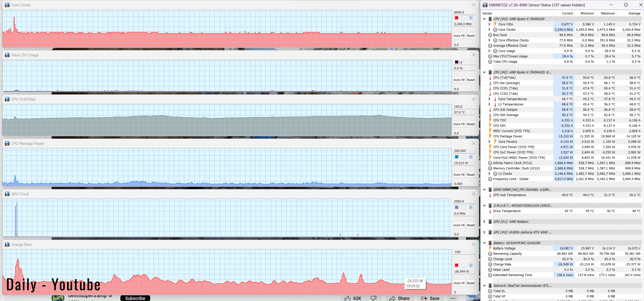Expand Core Clocks sensor row
Screen dimensions: 644x301
[x=489, y=29]
